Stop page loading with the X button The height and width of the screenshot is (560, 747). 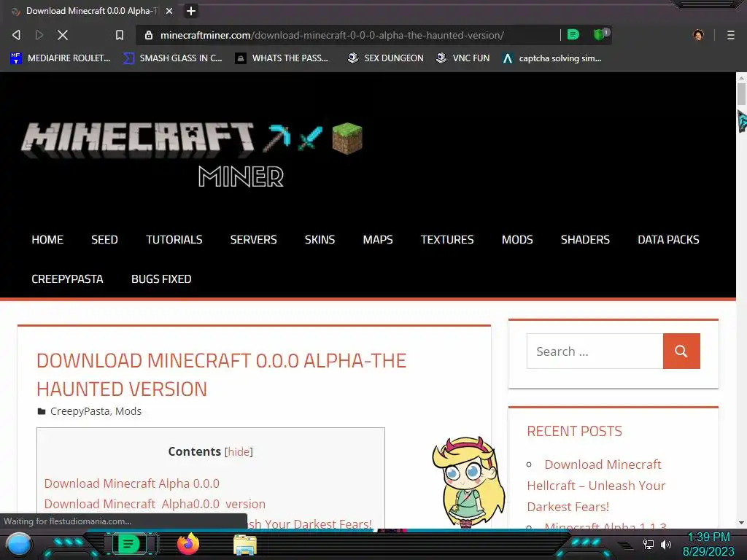click(63, 35)
